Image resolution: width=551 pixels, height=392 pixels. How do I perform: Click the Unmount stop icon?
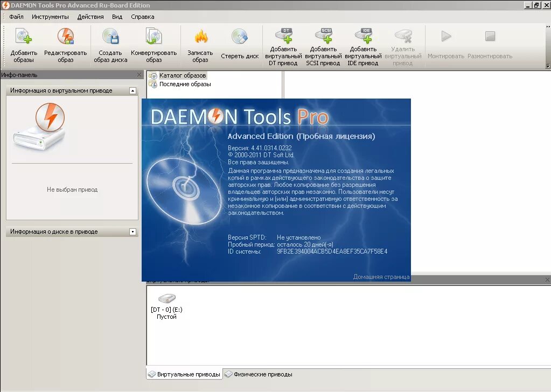[490, 36]
